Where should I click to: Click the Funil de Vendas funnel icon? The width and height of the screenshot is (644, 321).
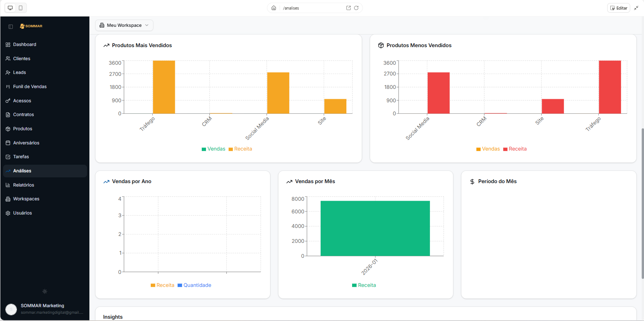click(x=8, y=87)
